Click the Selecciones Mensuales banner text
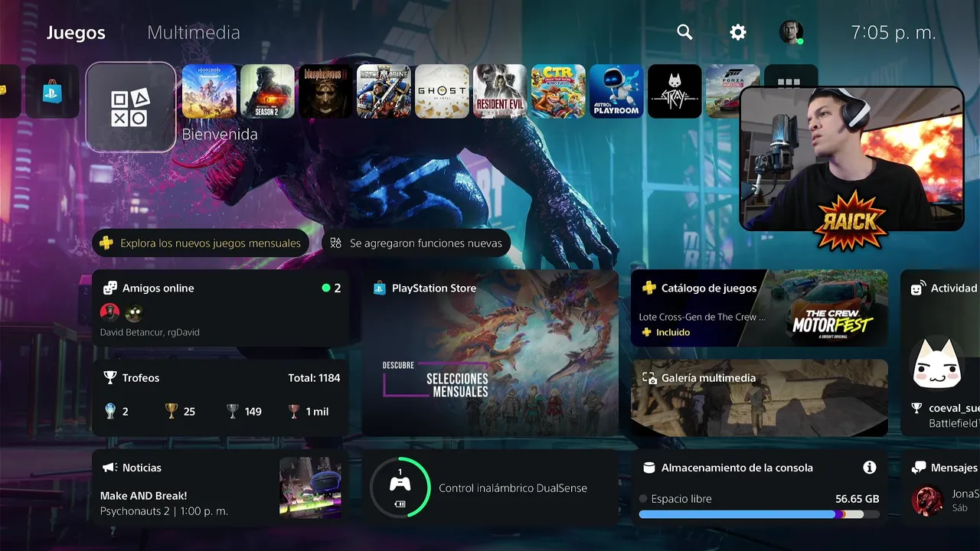 coord(456,385)
